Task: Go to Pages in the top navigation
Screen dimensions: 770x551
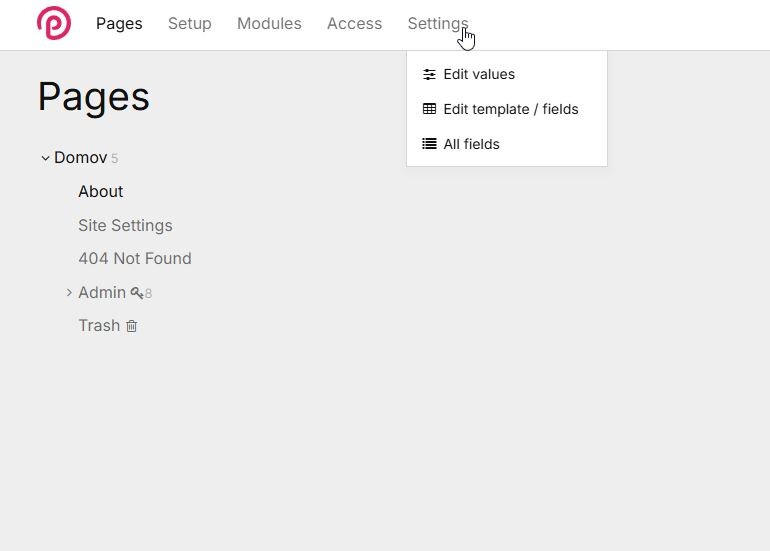Action: pyautogui.click(x=119, y=24)
